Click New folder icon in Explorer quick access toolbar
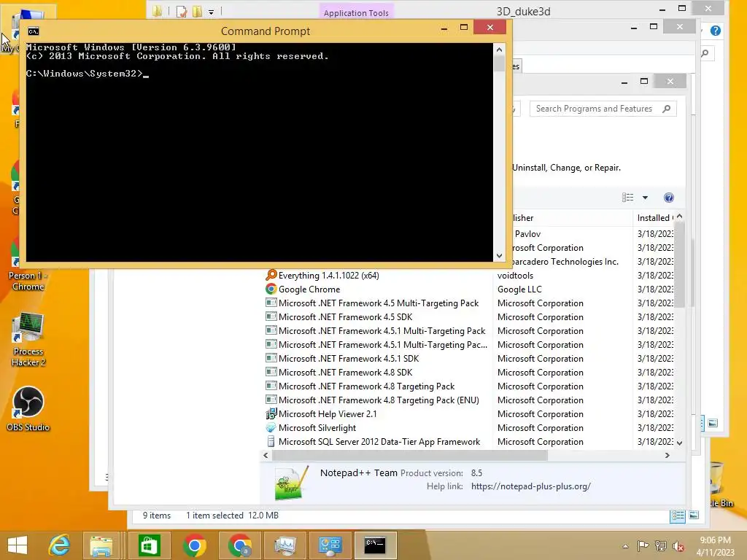Viewport: 747px width, 560px height. (x=197, y=12)
